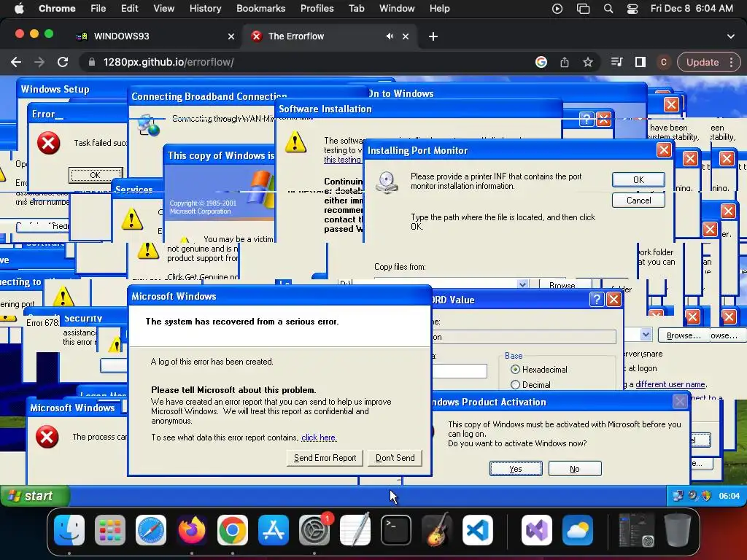Viewport: 747px width, 560px height.
Task: Follow the click here link
Action: point(319,437)
